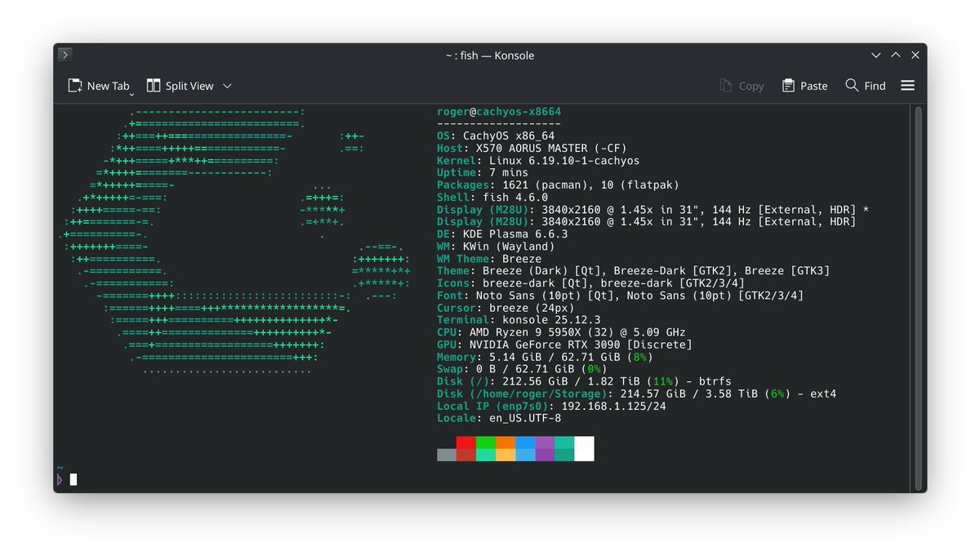Click the blue color block

click(525, 448)
